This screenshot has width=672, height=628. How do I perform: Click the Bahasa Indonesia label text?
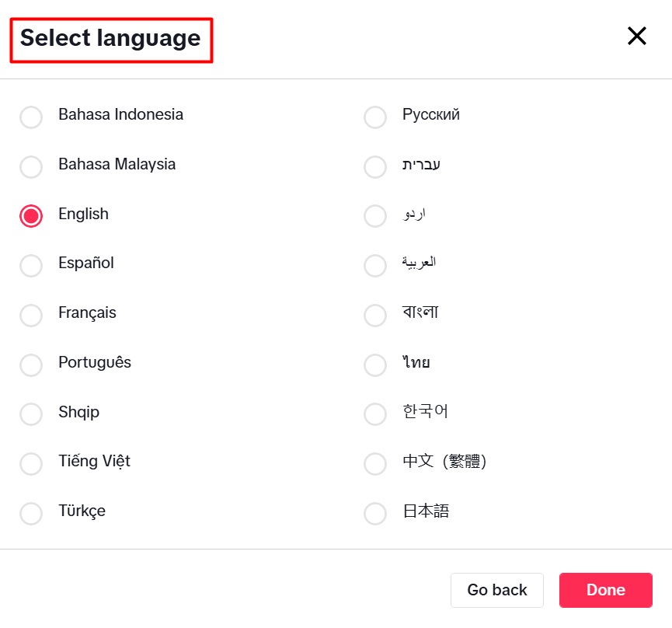click(121, 114)
